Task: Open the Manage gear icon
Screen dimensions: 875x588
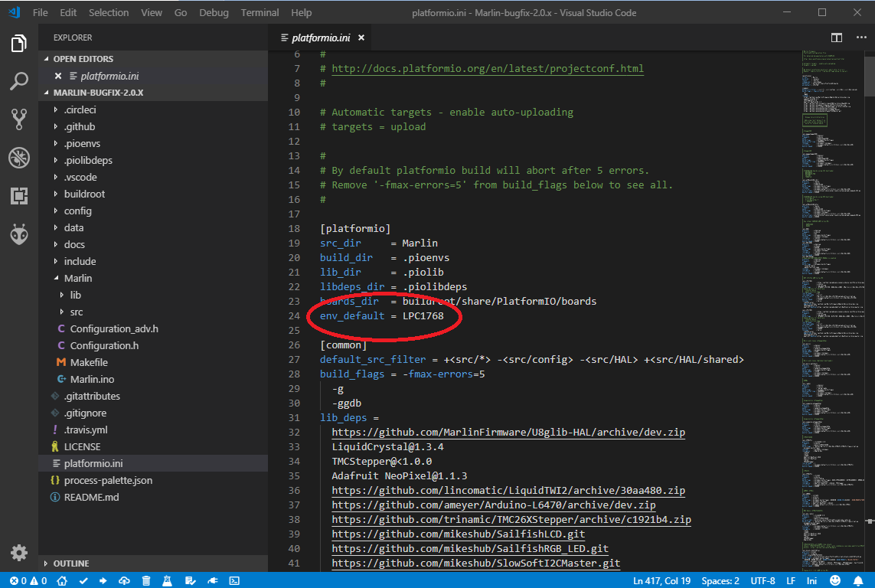Action: [18, 552]
